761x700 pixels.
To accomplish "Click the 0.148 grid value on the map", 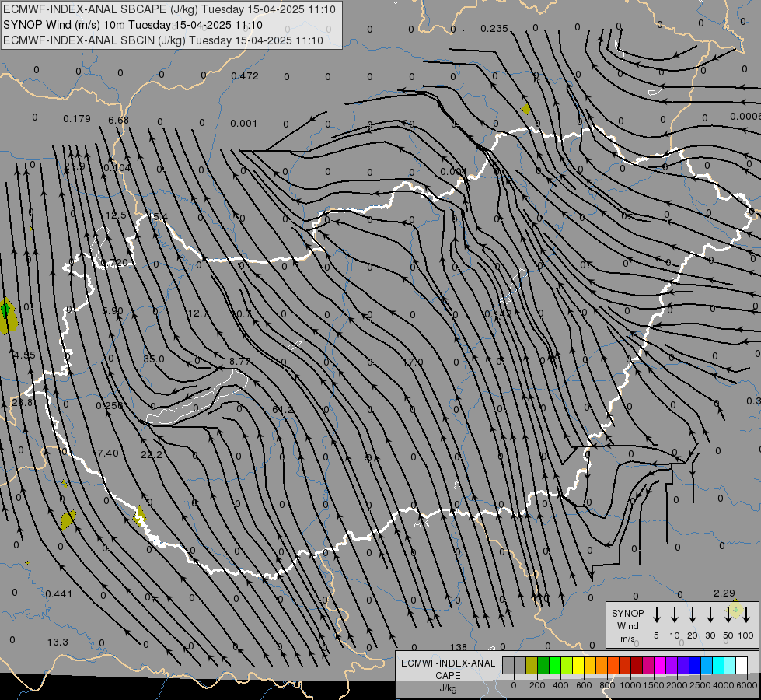I will click(x=498, y=313).
